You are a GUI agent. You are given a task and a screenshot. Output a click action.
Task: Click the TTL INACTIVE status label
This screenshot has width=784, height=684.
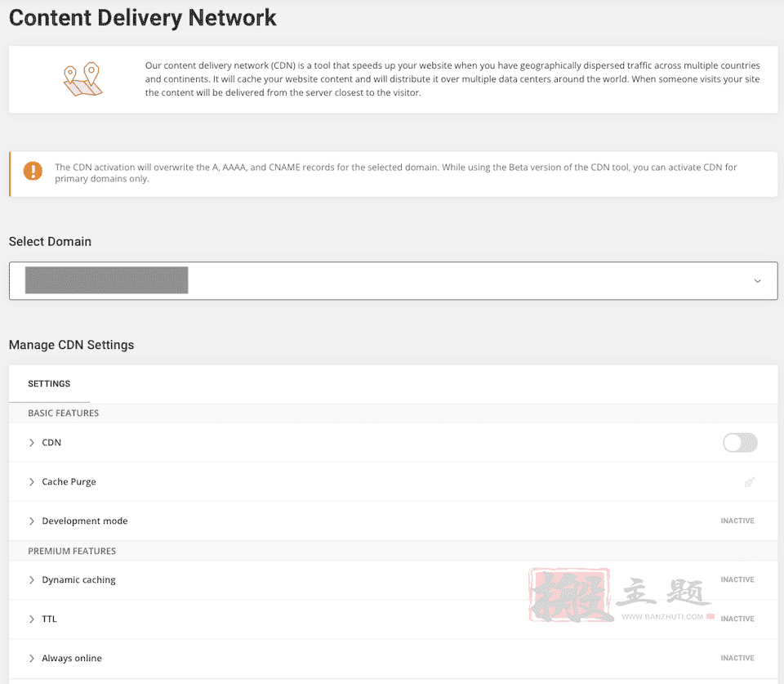pyautogui.click(x=737, y=619)
